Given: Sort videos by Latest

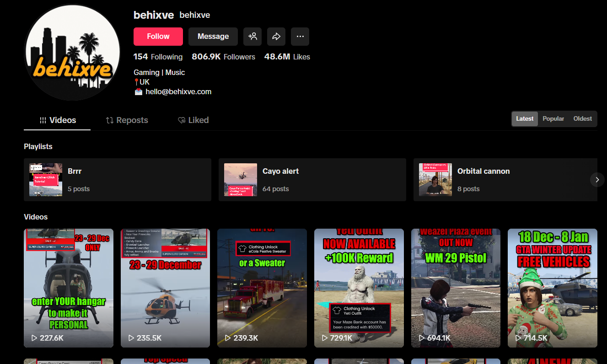Looking at the screenshot, I should tap(525, 118).
